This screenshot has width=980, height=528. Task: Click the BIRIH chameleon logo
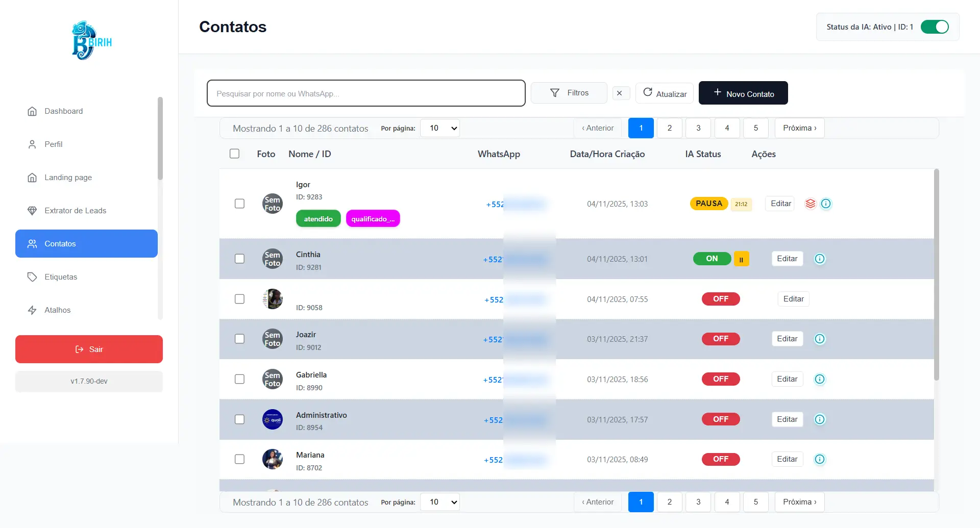click(91, 41)
